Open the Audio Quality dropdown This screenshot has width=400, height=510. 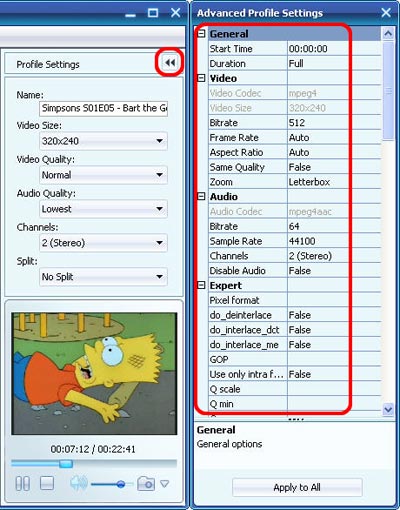click(103, 209)
